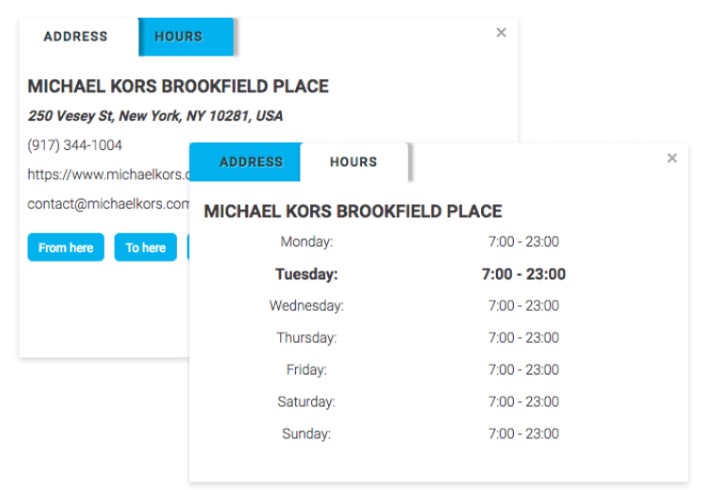This screenshot has height=490, width=707.
Task: Select the Saturday row label
Action: [x=307, y=402]
